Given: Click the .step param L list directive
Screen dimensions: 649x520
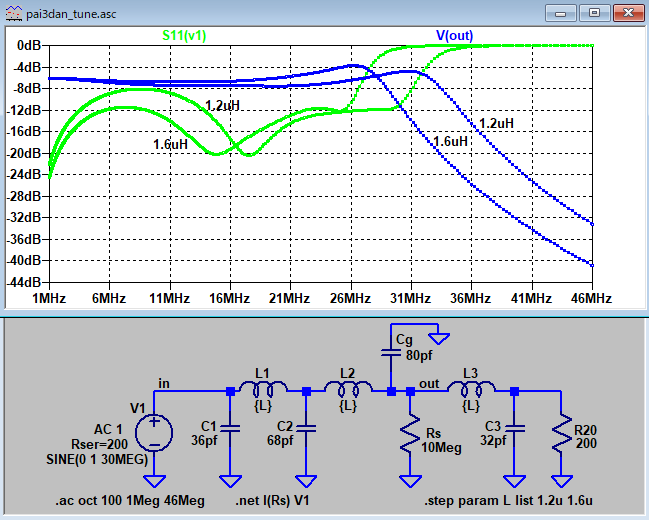Looking at the screenshot, I should tap(508, 501).
